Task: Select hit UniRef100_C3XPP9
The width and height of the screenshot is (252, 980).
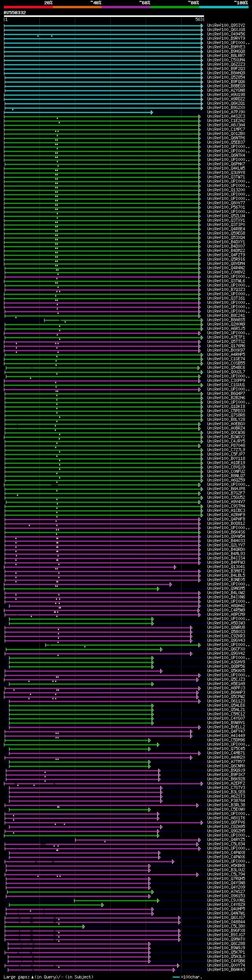Action: point(226,380)
